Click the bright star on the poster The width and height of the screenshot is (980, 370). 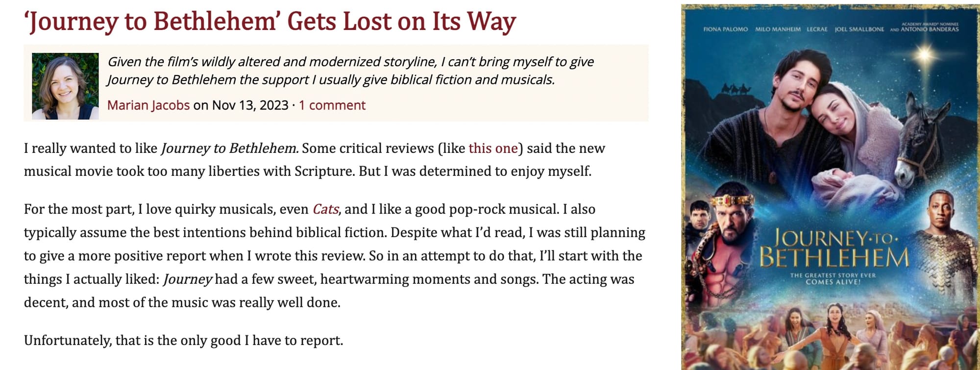925,54
